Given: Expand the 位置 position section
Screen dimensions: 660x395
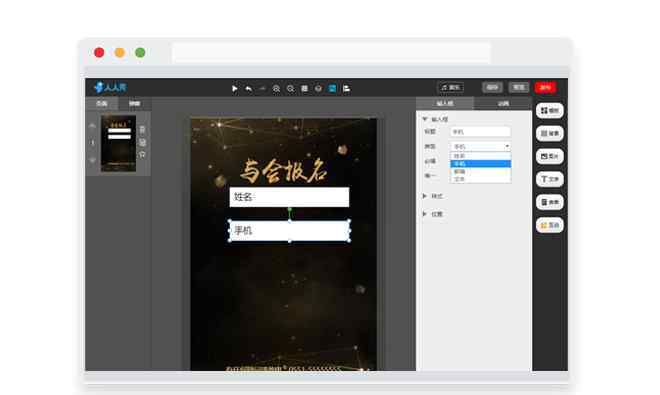Looking at the screenshot, I should click(425, 214).
